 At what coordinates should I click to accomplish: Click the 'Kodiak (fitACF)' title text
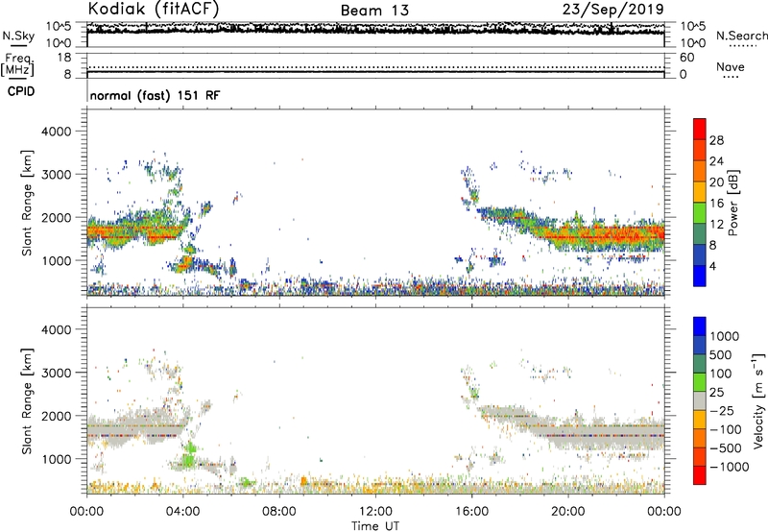(x=154, y=9)
